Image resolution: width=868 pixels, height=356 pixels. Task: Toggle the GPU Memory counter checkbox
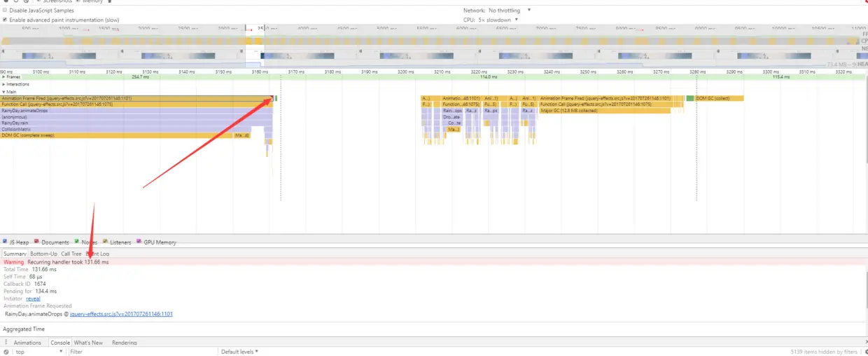tap(139, 242)
